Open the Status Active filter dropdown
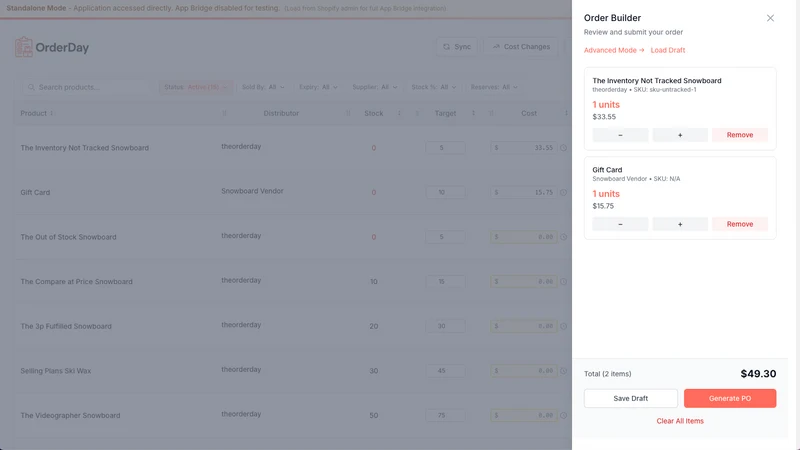The height and width of the screenshot is (450, 800). [195, 87]
